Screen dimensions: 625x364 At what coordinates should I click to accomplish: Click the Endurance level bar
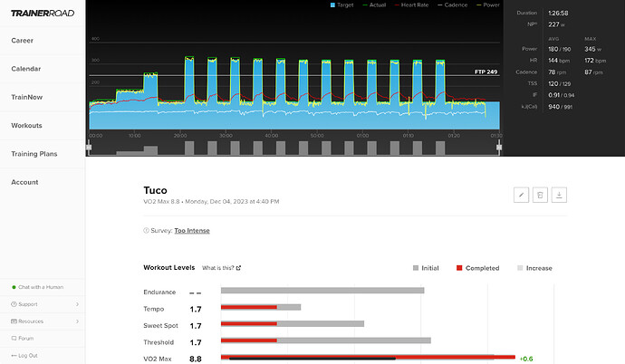pyautogui.click(x=322, y=291)
